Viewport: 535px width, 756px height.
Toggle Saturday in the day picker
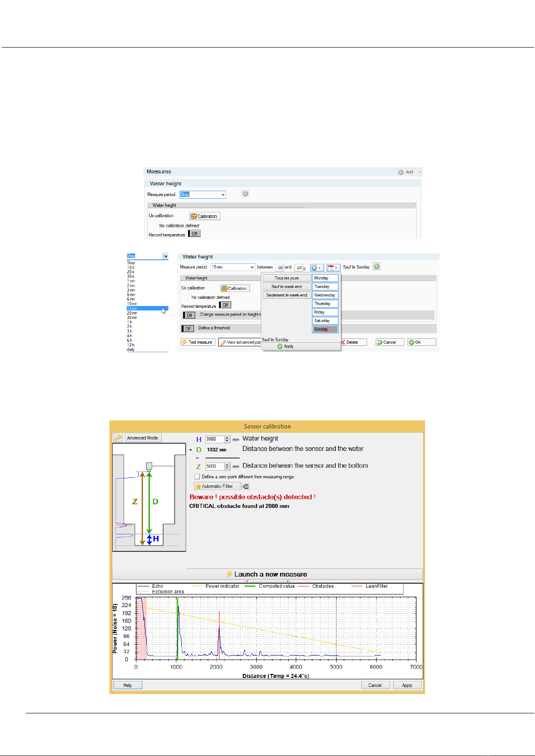(325, 321)
